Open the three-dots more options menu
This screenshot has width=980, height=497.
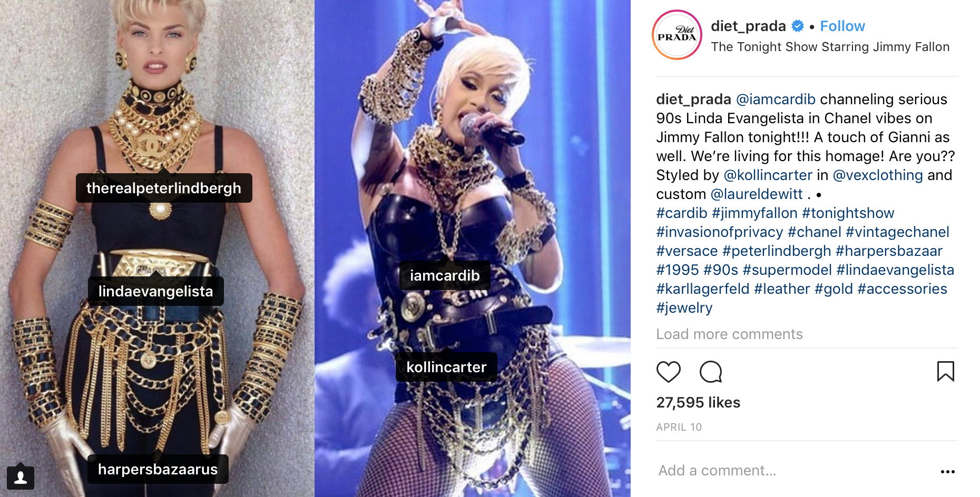[947, 472]
